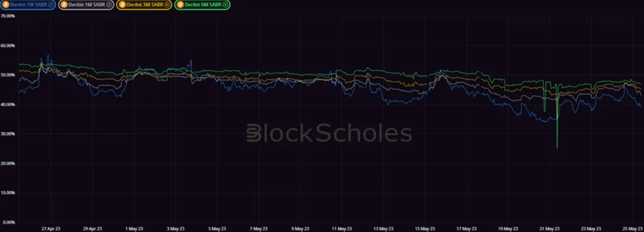The image size is (644, 232).
Task: Click the 10.00% y-axis label
Action: click(8, 193)
